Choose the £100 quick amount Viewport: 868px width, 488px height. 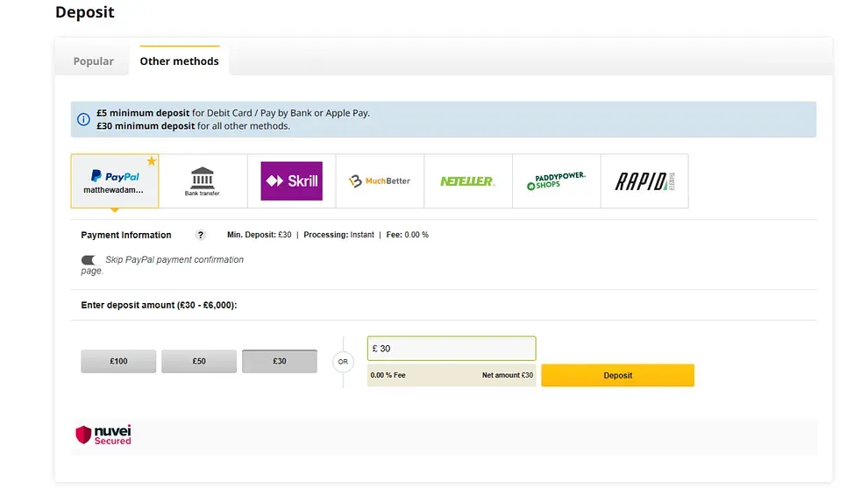pyautogui.click(x=118, y=361)
